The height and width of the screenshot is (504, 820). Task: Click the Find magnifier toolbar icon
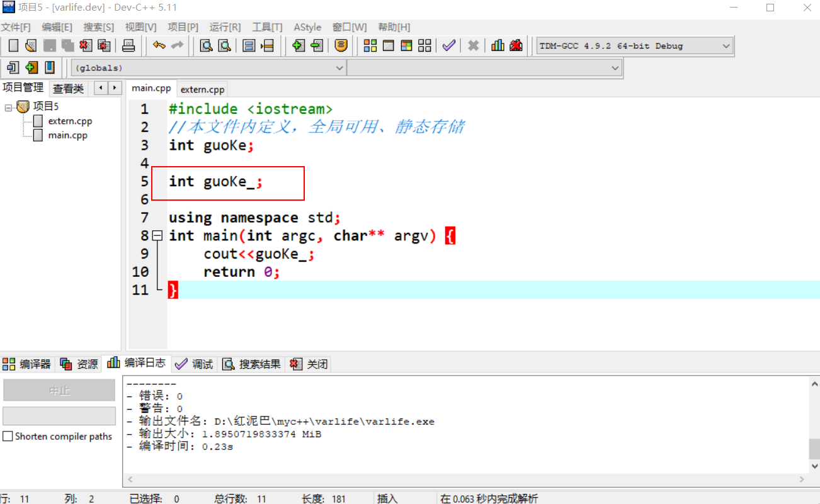coord(206,45)
